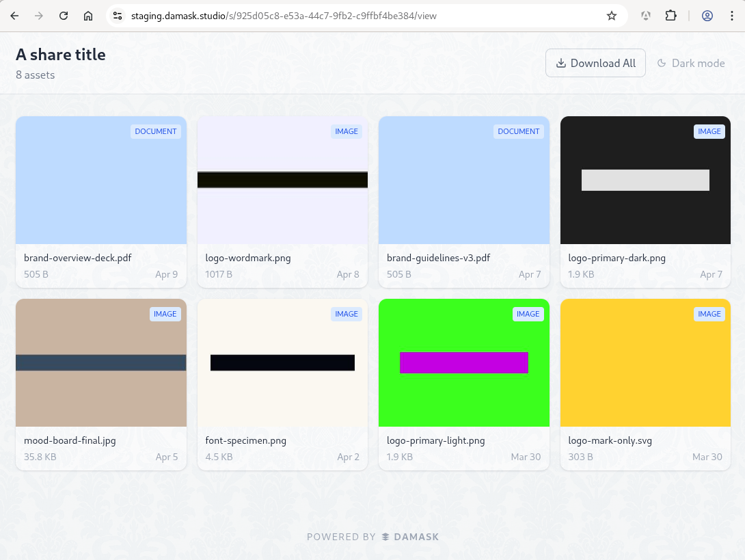Click IMAGE badge on mood-board-final.jpg card
Viewport: 745px width, 560px height.
(165, 314)
